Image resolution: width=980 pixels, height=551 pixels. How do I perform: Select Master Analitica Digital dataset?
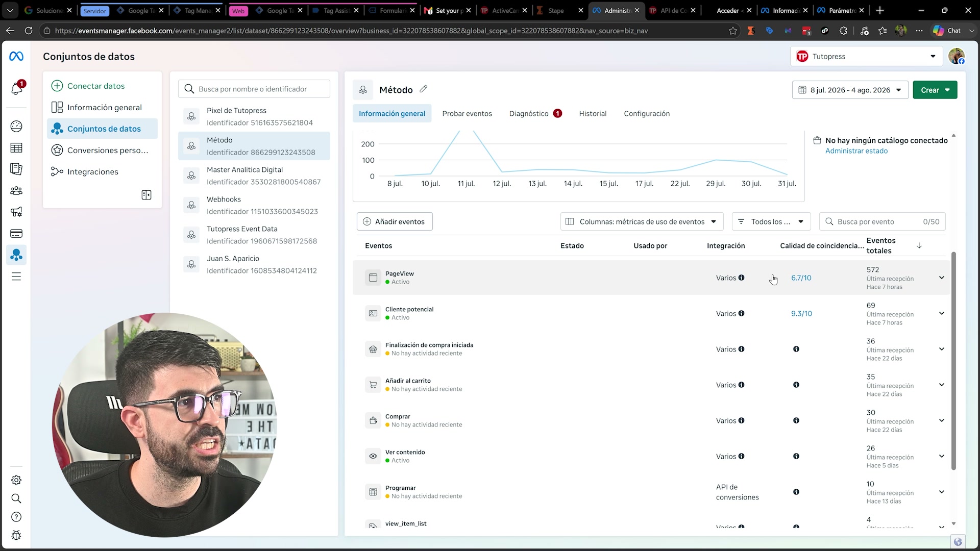coord(254,176)
